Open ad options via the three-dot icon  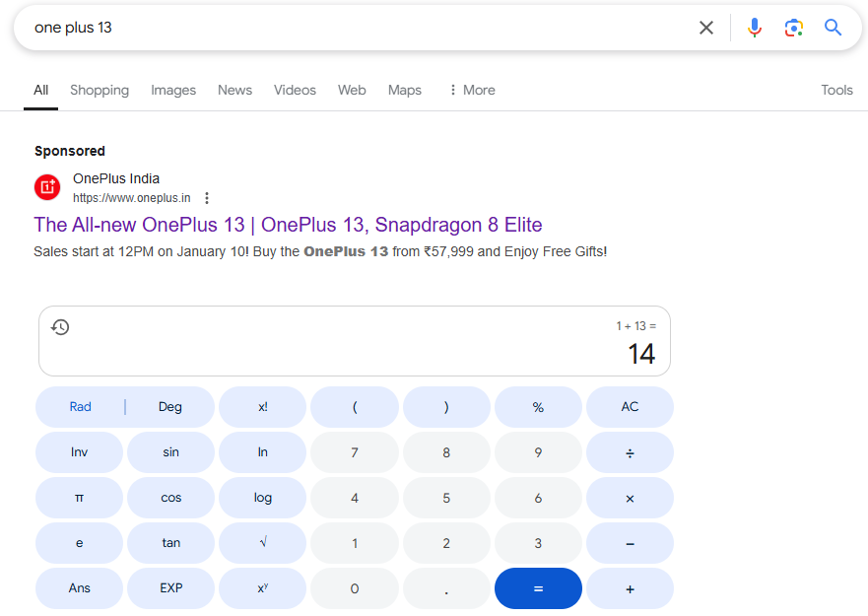coord(207,197)
